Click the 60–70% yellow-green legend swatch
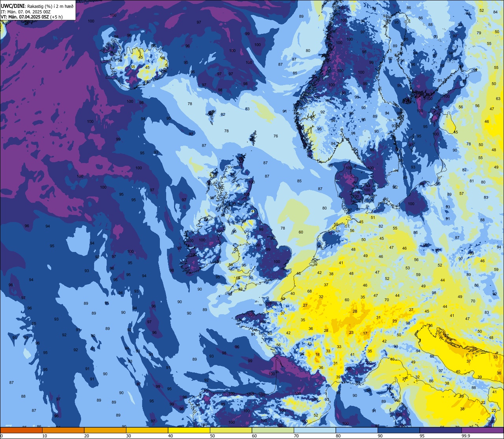The width and height of the screenshot is (504, 439). [x=273, y=430]
